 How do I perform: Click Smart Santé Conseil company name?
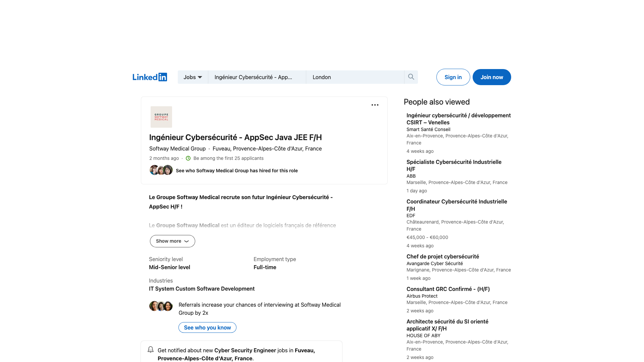428,129
